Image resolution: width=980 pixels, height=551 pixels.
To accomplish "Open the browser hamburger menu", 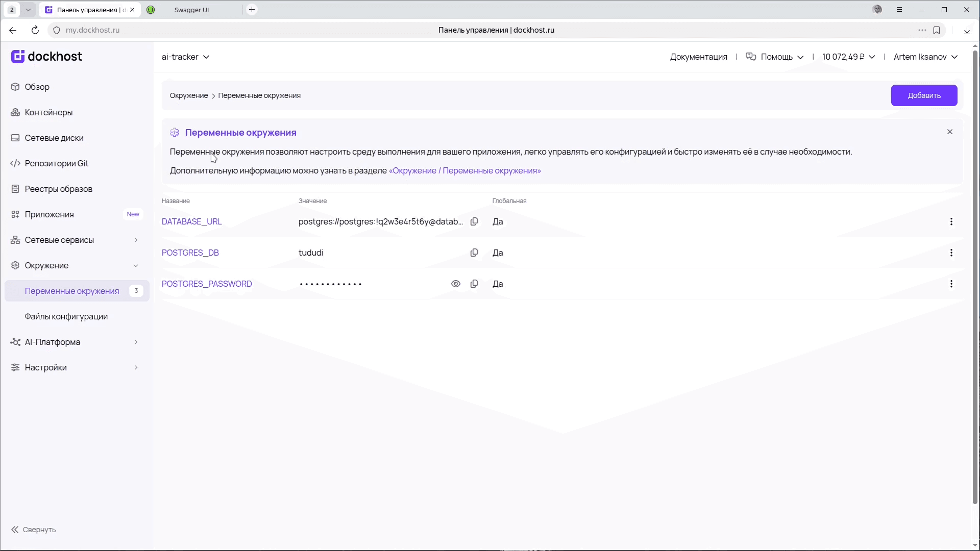I will tap(899, 10).
